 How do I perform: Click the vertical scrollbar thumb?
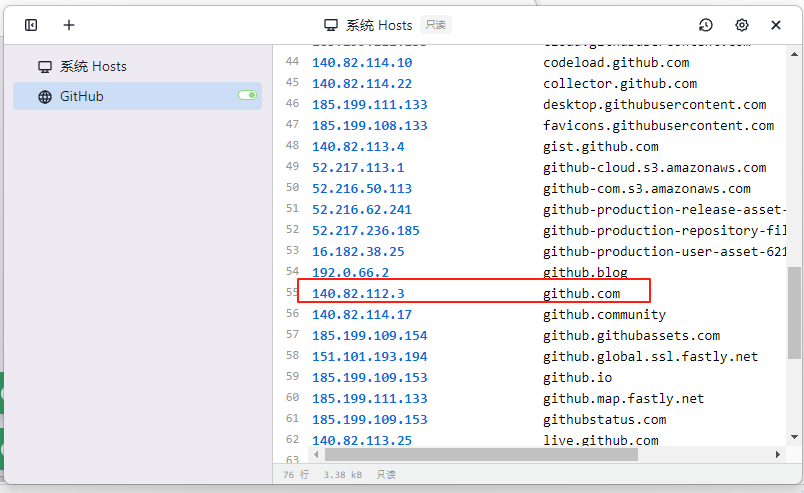click(x=794, y=313)
